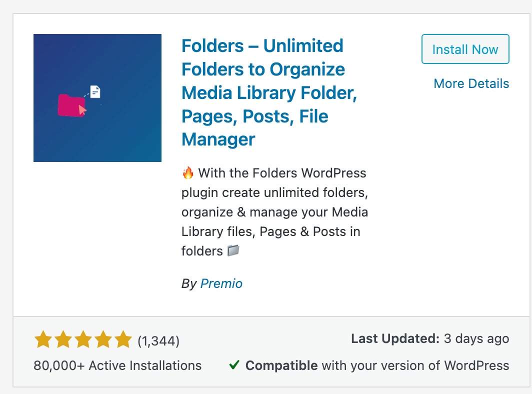The image size is (532, 394).
Task: Click the white document icon in thumbnail
Action: (x=95, y=91)
